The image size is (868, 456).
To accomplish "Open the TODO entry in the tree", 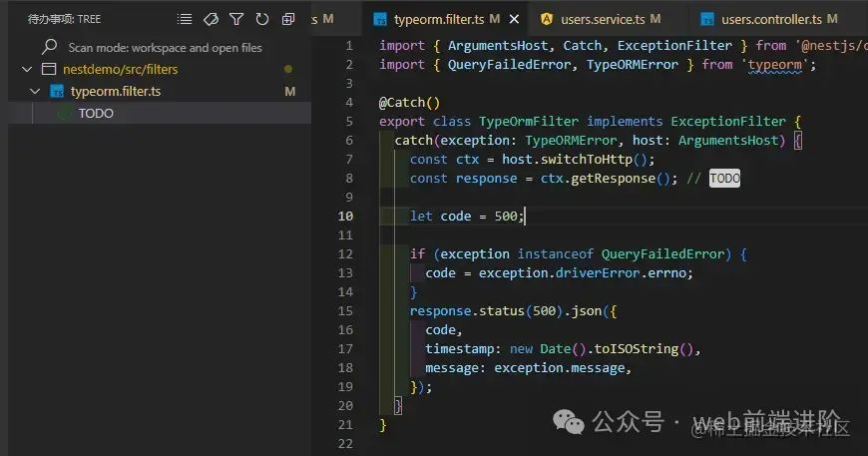I will point(160,113).
